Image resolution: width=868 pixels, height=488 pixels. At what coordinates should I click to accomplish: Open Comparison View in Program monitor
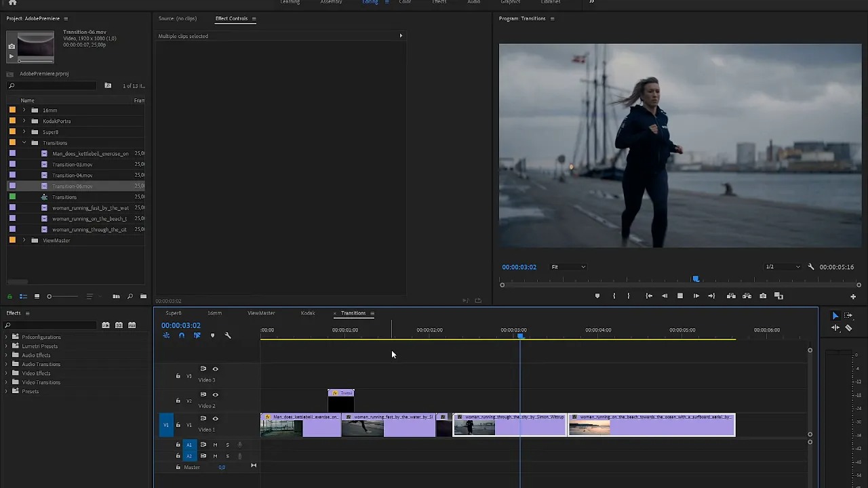(778, 296)
